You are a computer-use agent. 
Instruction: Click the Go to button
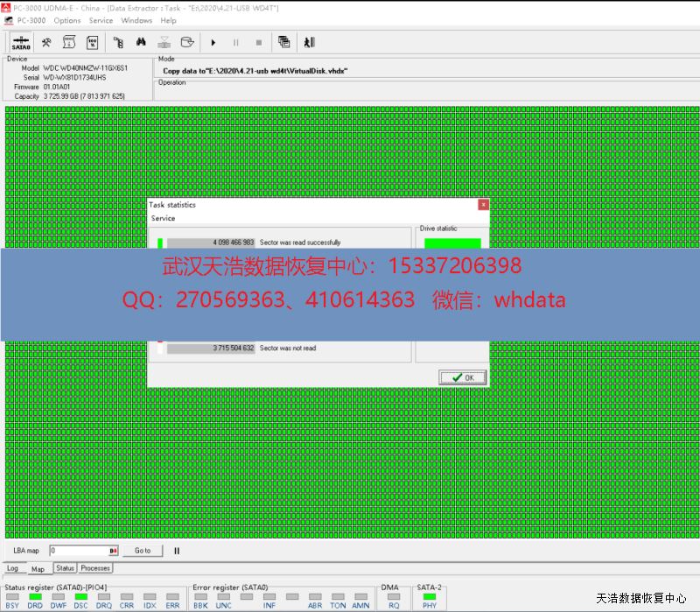click(143, 551)
